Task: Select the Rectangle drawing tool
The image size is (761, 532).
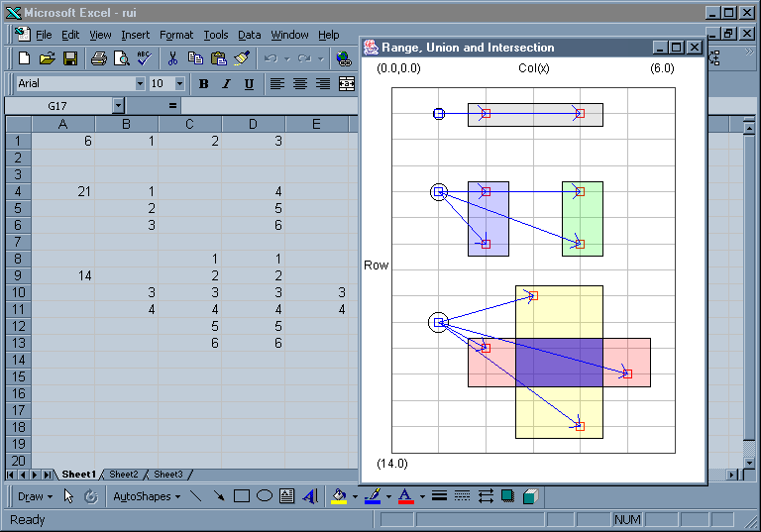Action: tap(241, 496)
